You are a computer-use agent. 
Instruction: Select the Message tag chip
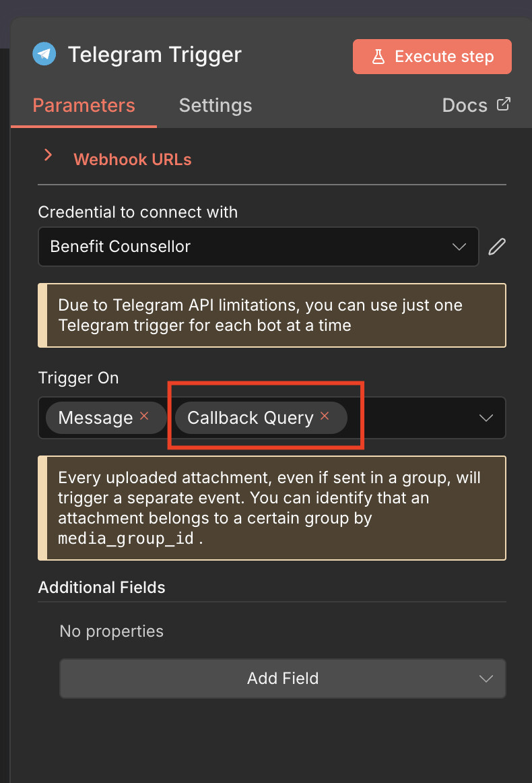96,418
